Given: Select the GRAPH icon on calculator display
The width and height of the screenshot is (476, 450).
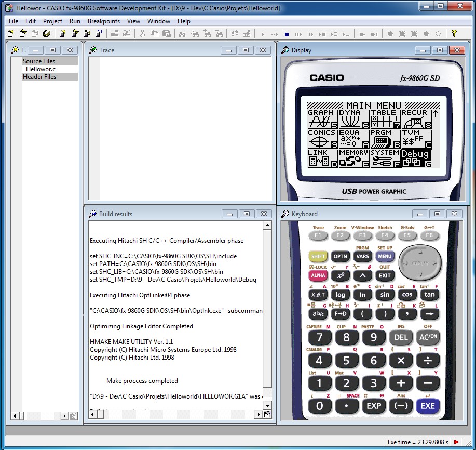Looking at the screenshot, I should 323,119.
